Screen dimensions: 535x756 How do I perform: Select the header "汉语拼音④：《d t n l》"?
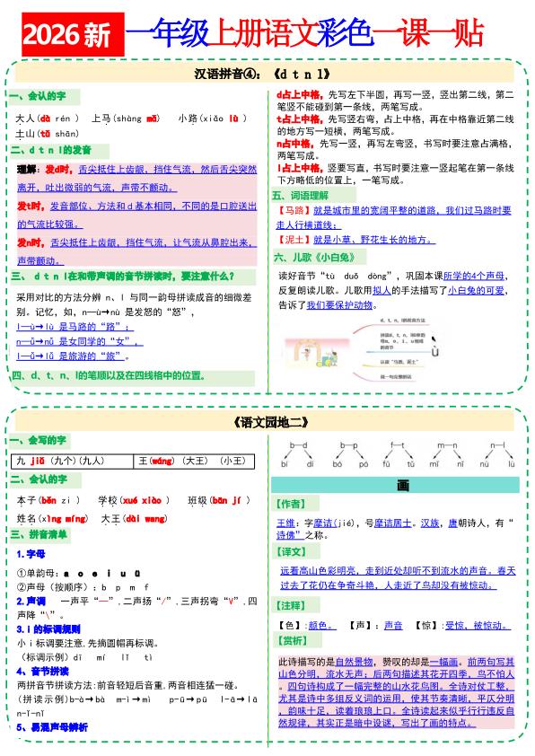coord(264,74)
